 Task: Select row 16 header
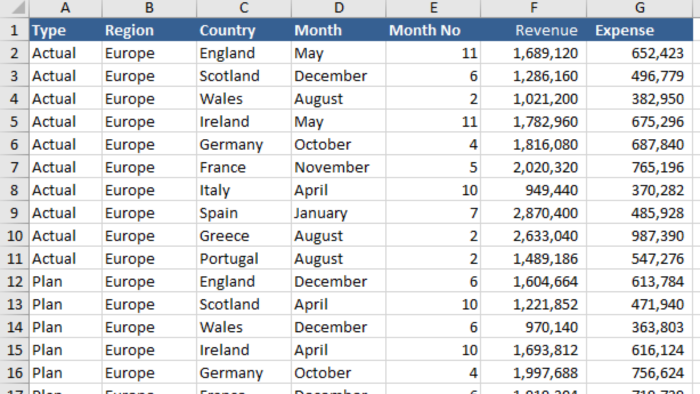[x=14, y=373]
